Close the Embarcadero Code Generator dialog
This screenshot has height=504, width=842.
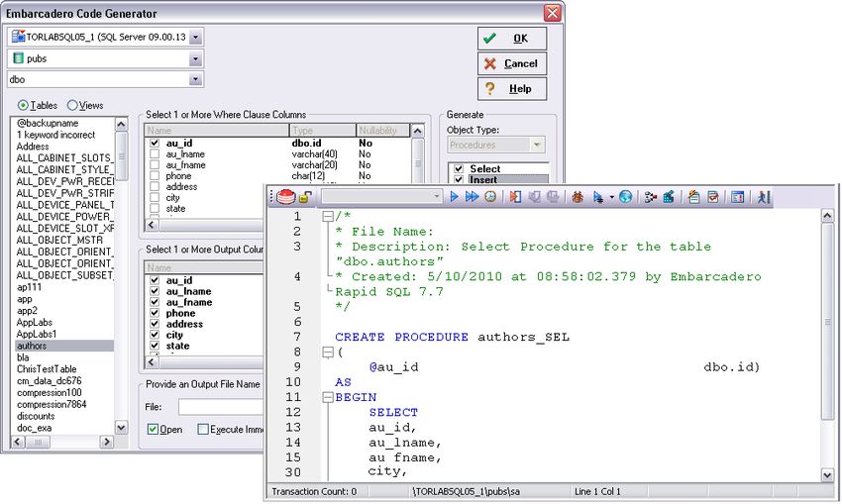pos(553,13)
